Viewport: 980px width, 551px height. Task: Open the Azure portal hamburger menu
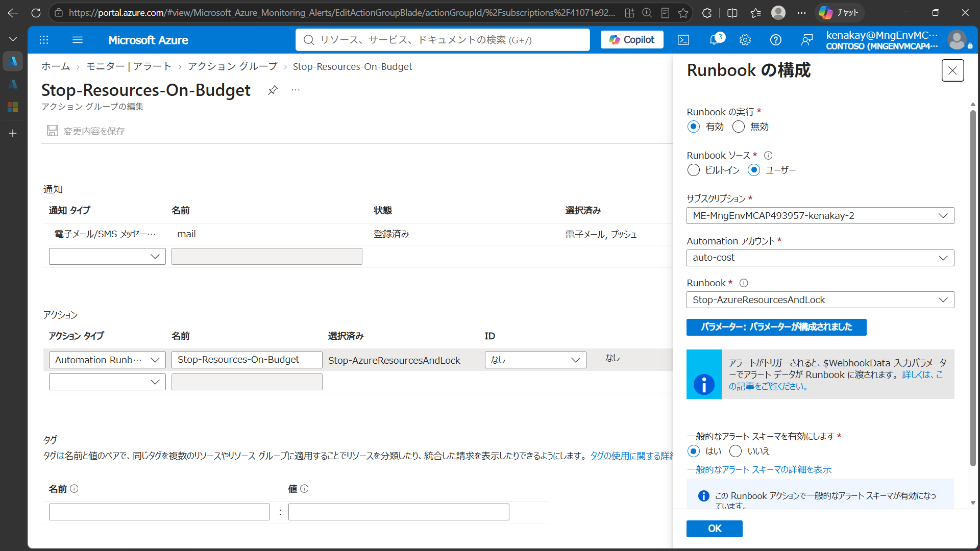click(78, 40)
